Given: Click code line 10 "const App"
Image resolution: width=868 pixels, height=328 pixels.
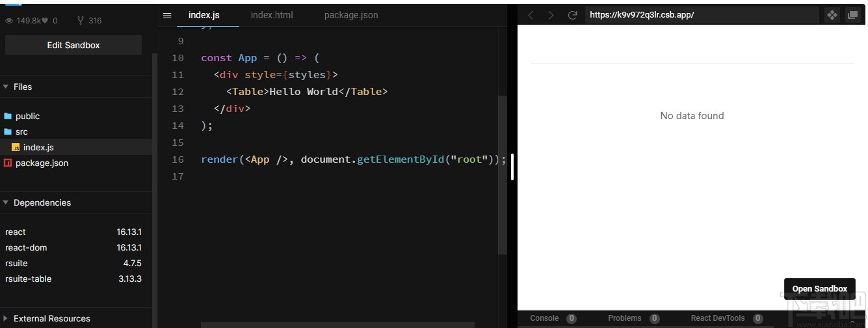Looking at the screenshot, I should [260, 58].
